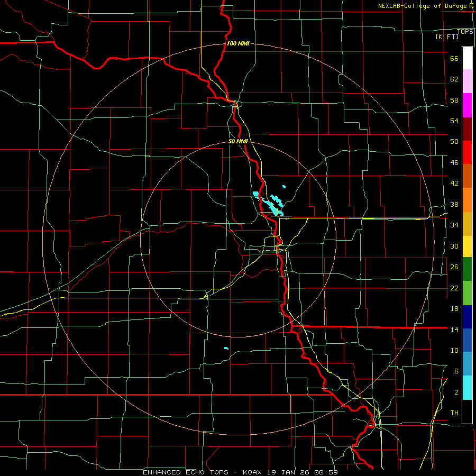Pick the cyan legend swatch

pyautogui.click(x=467, y=388)
